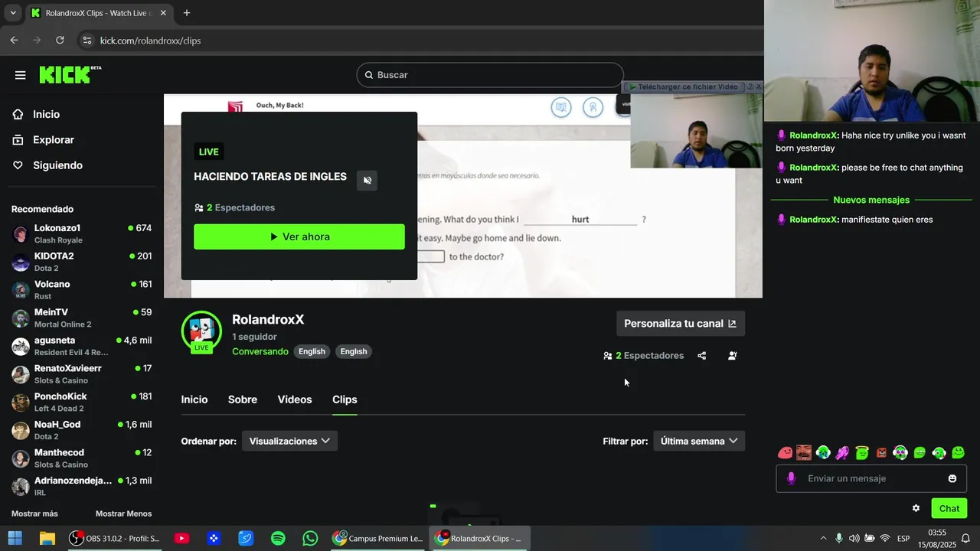This screenshot has height=551, width=980.
Task: Switch to the Videos channel tab
Action: (x=295, y=399)
